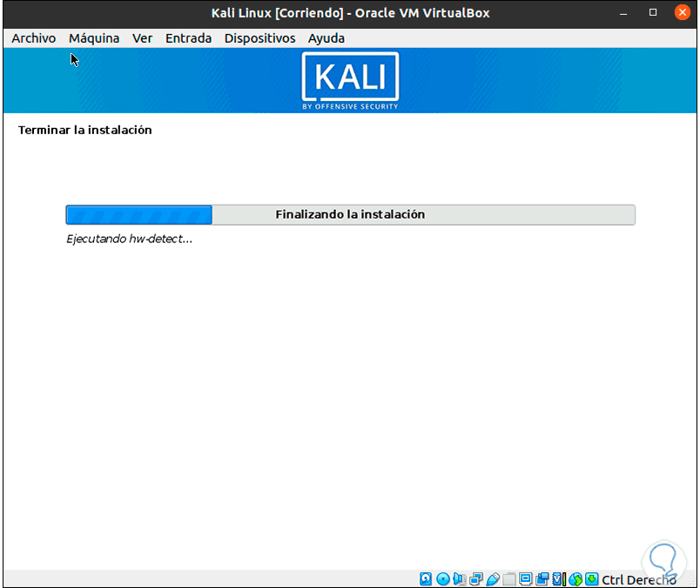Click the hard disk activity status icon
Image resolution: width=700 pixels, height=588 pixels.
point(426,579)
